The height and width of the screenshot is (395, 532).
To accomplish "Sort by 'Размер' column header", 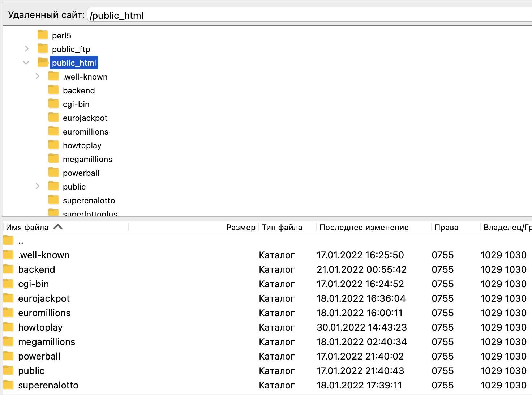I will coord(241,227).
